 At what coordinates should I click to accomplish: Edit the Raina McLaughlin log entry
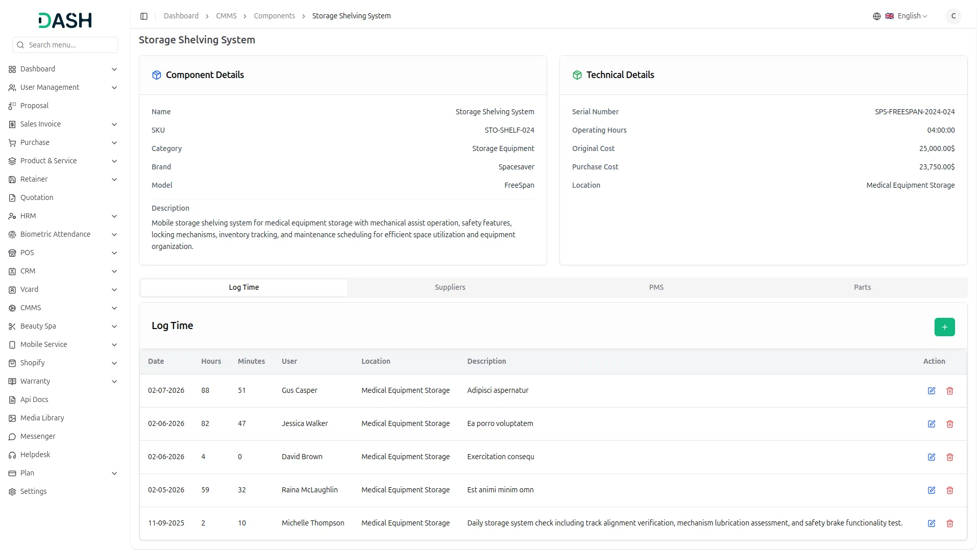click(932, 490)
